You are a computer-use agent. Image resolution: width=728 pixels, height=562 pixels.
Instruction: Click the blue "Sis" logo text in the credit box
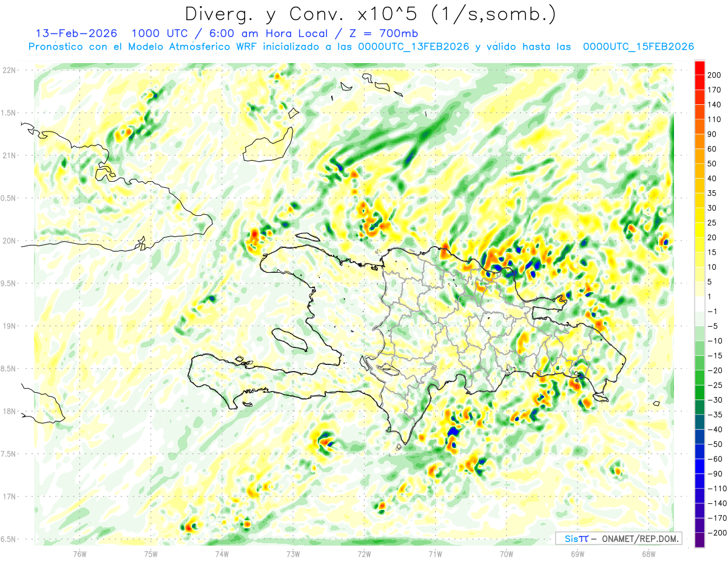pyautogui.click(x=571, y=538)
